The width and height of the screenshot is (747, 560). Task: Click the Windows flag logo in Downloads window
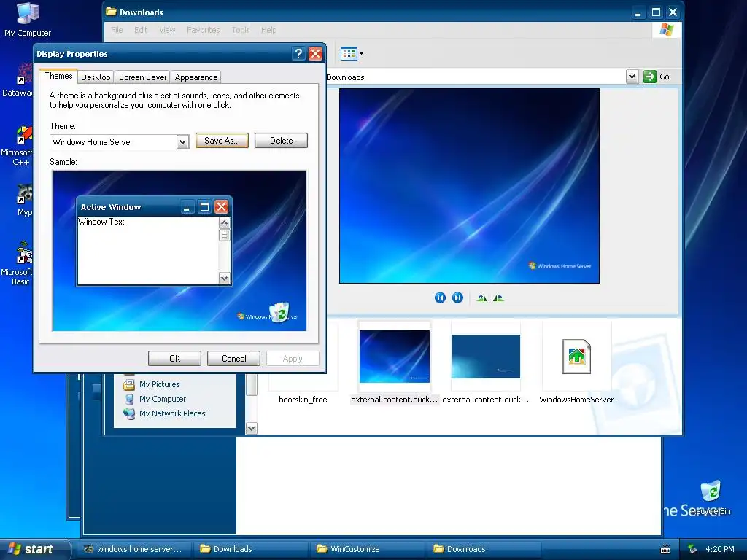click(x=667, y=30)
